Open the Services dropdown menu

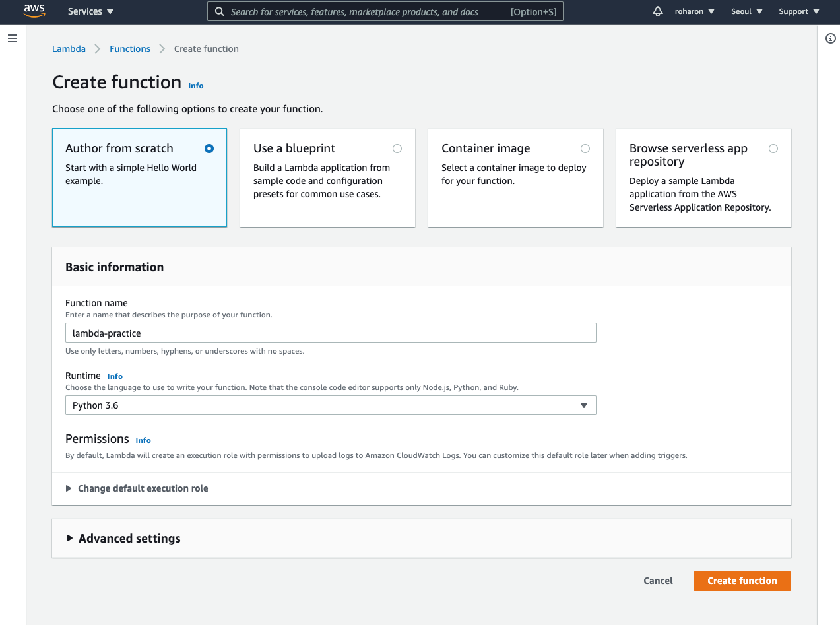click(x=90, y=11)
